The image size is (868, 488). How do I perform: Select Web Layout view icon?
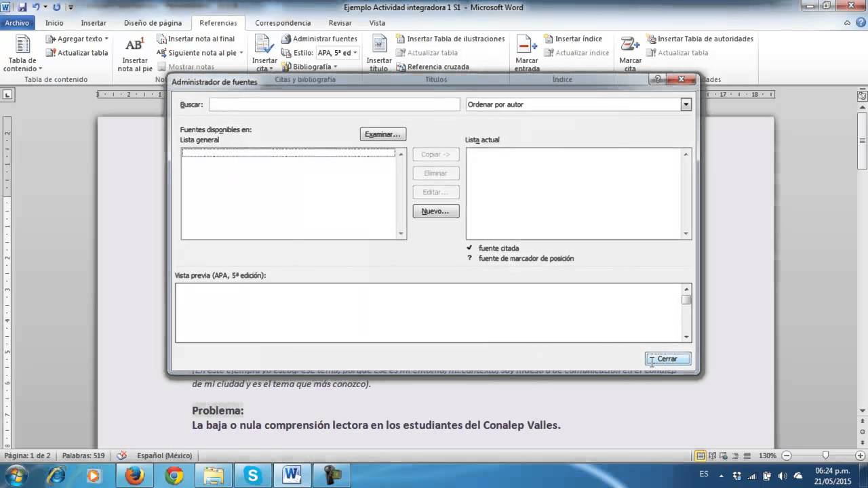point(724,455)
